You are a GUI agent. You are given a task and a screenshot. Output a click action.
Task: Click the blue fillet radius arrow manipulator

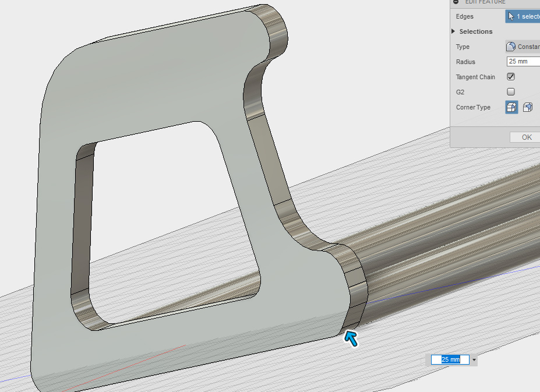coord(352,338)
